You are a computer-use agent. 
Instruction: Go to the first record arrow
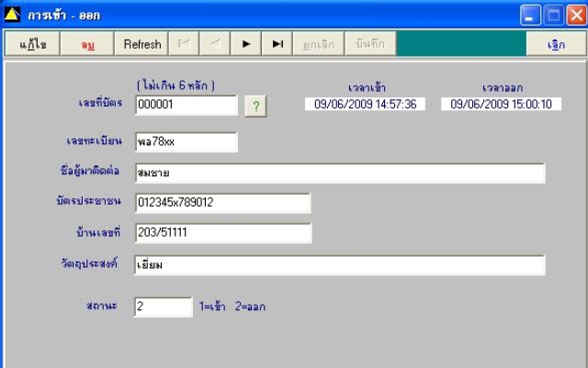tap(184, 44)
